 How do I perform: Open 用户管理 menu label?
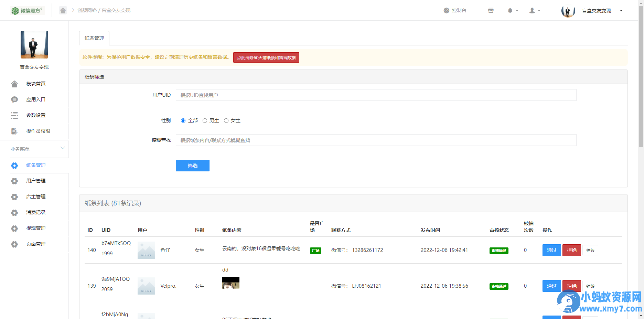tap(36, 181)
